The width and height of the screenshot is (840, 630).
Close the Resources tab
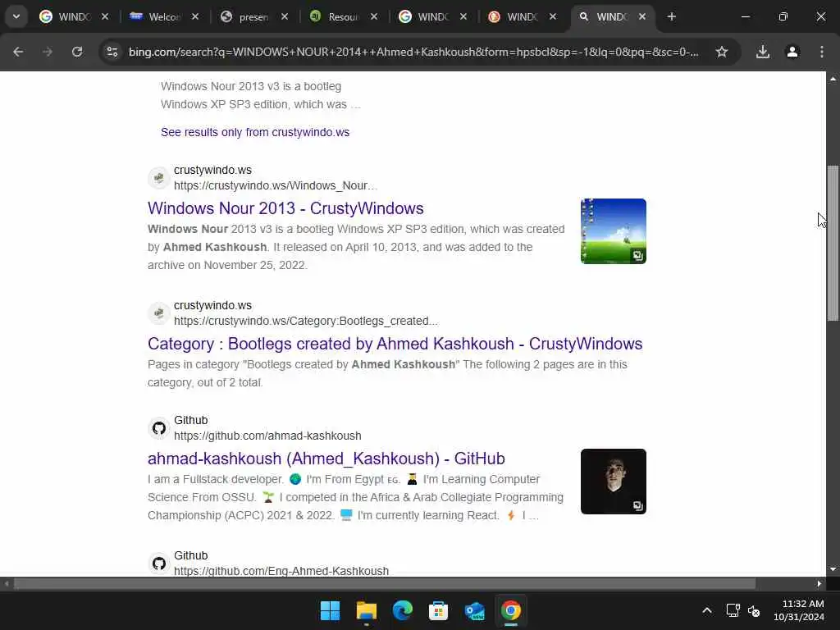(x=374, y=16)
